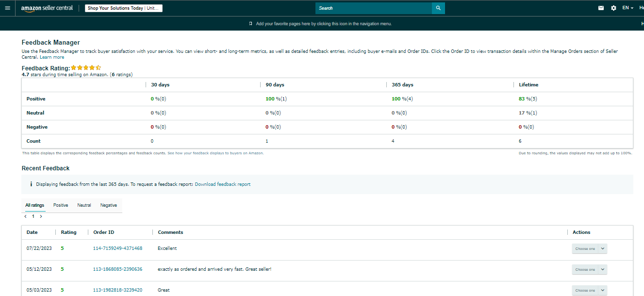Screen dimensions: 644x296
Task: Click the 'Great' comment text
Action: pos(164,290)
